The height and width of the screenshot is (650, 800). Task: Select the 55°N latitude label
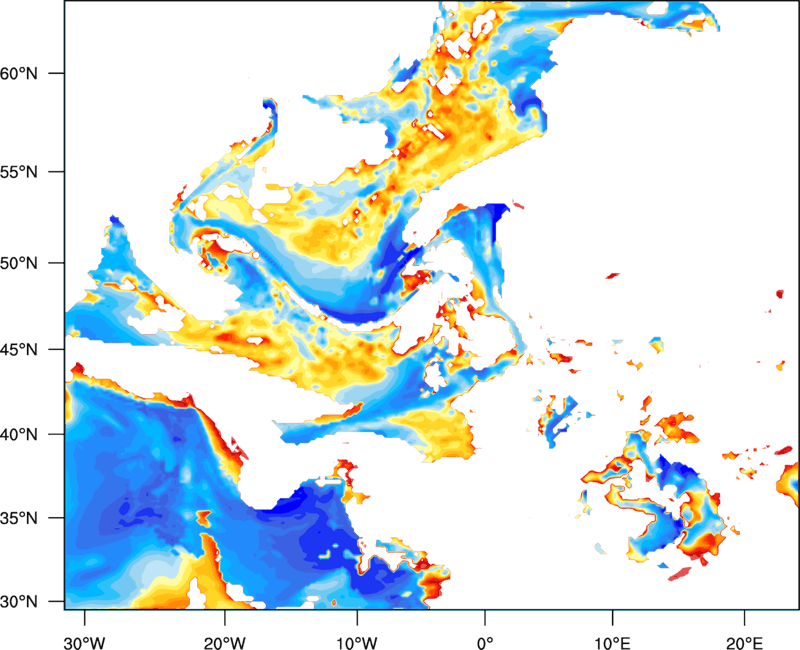19,172
